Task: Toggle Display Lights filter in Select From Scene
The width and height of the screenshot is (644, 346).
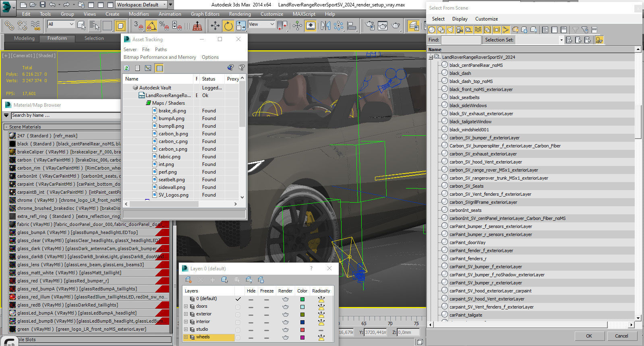Action: point(450,30)
